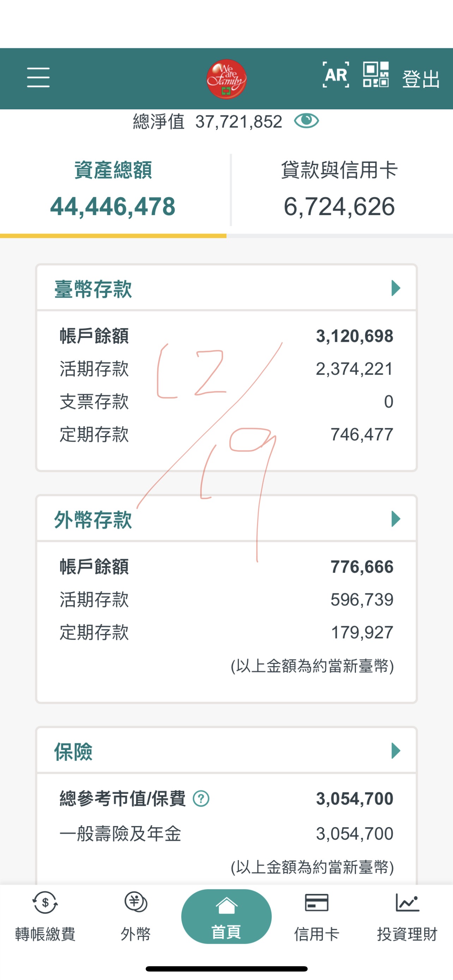453x980 pixels.
Task: Go to 首頁 home button
Action: point(226,916)
